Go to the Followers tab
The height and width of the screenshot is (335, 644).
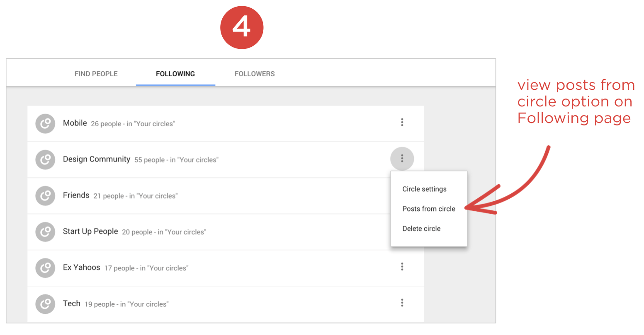255,74
